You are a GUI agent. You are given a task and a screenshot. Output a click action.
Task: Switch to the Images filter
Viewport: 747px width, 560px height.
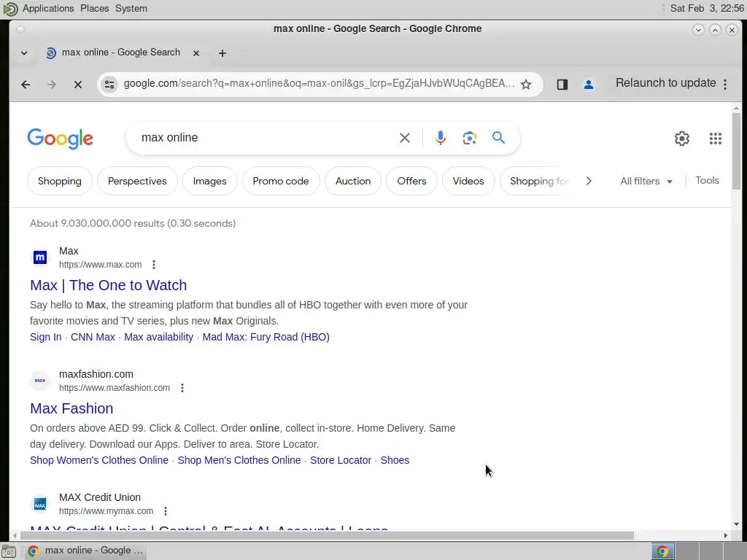[209, 182]
